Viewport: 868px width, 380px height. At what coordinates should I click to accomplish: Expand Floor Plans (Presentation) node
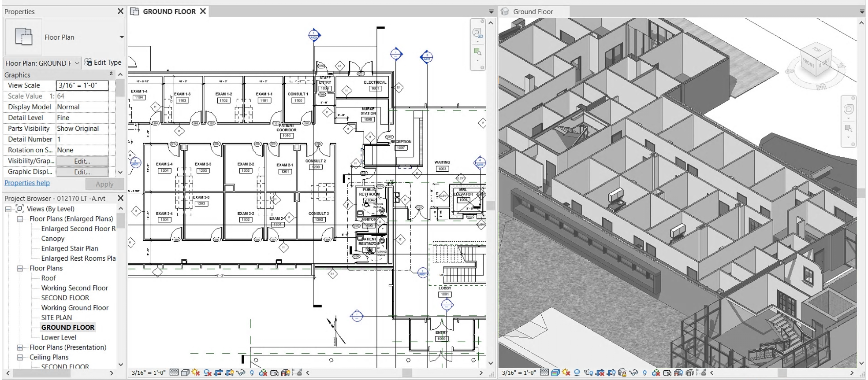[20, 347]
